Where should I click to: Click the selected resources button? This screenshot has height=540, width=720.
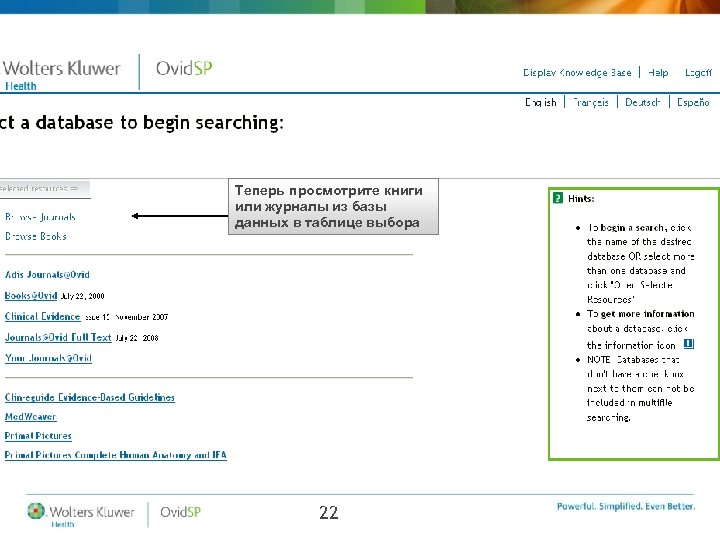(x=45, y=189)
